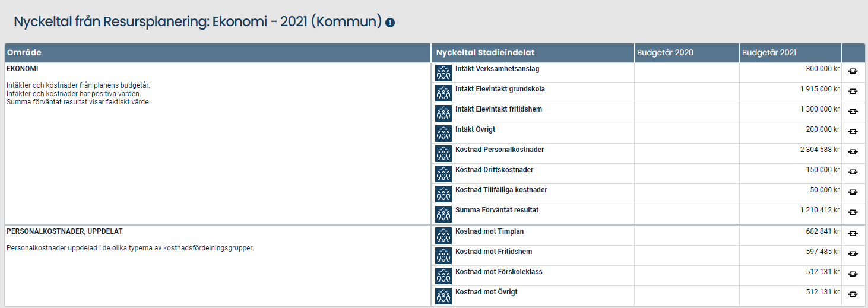Click the stage icon beside Intäkt Elevintäkt fritidshem
Viewport: 868px width, 308px height.
coord(443,113)
